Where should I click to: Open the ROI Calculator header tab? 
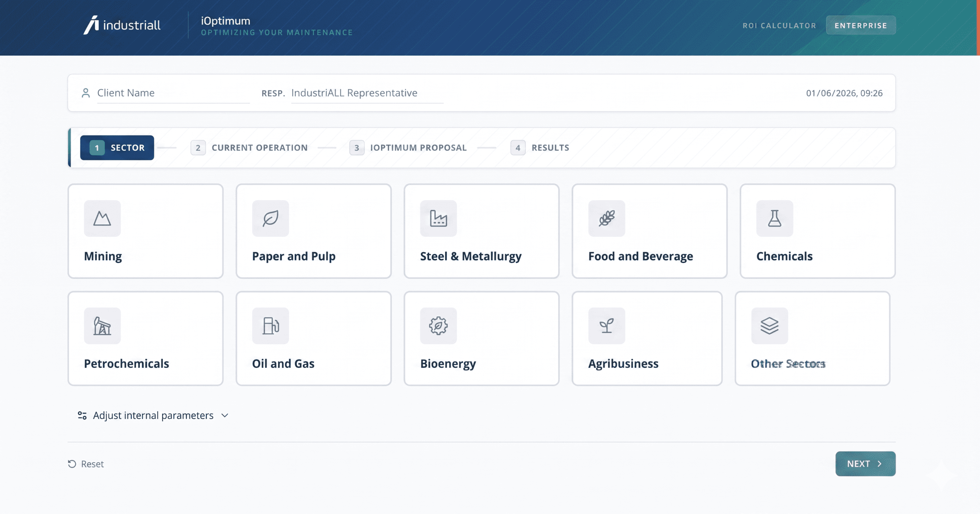click(779, 26)
